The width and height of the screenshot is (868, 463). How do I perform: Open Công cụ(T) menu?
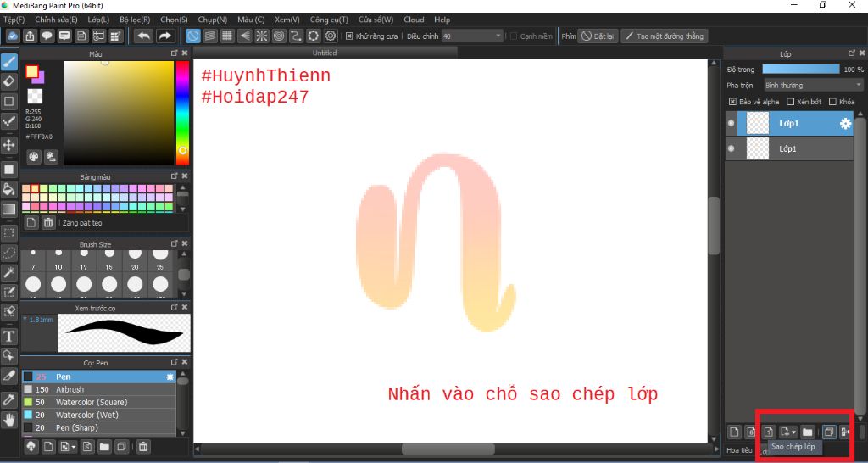point(329,20)
